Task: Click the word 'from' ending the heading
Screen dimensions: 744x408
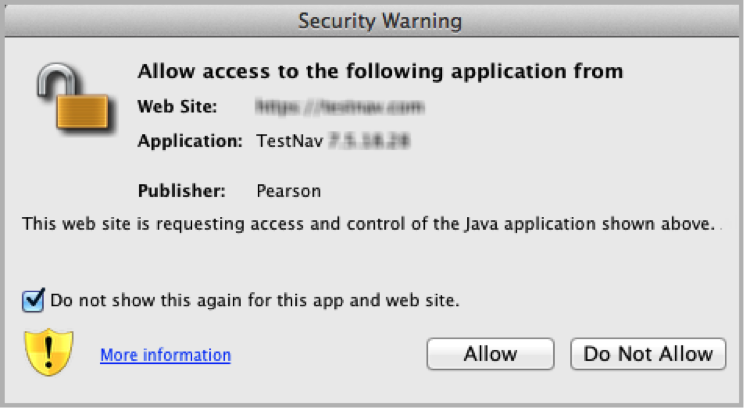Action: [x=600, y=71]
